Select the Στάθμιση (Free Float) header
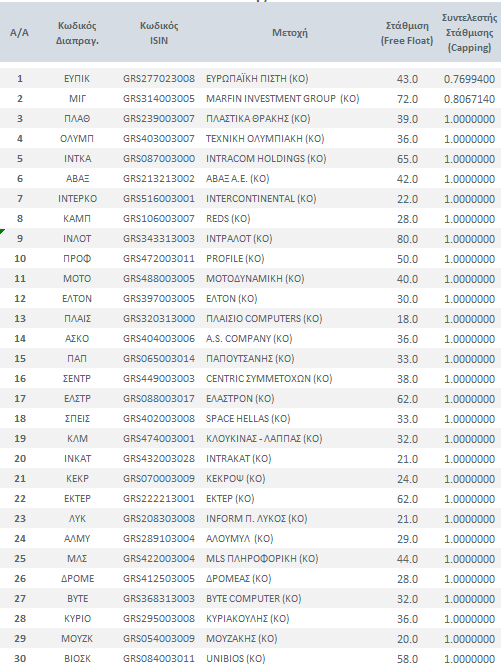Screen dimensions: 501x669 407,33
